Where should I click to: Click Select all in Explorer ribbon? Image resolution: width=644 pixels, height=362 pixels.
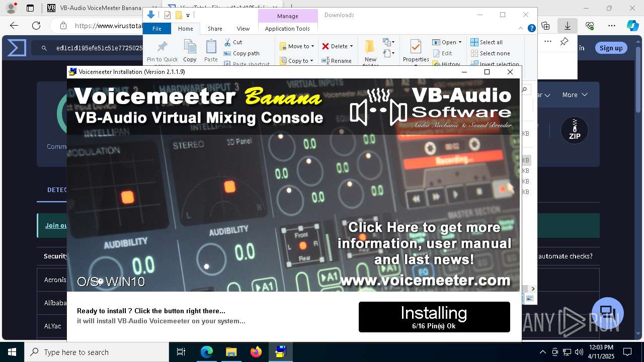(x=487, y=42)
